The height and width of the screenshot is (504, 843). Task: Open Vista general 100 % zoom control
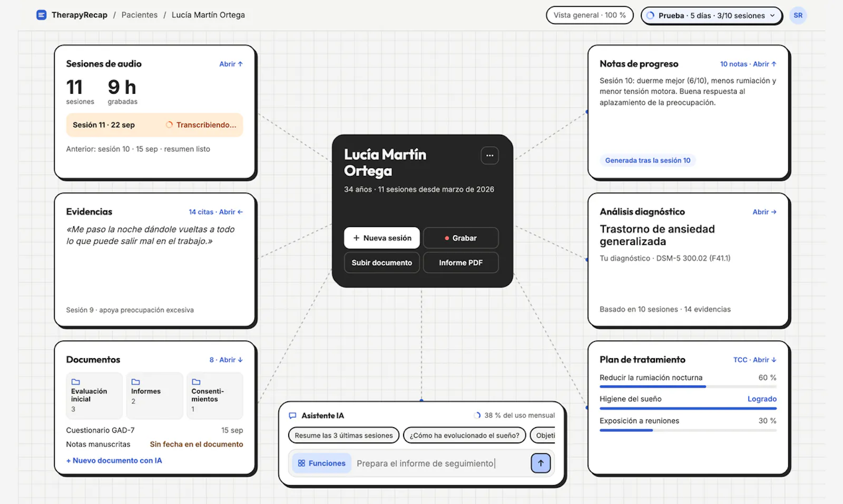590,15
